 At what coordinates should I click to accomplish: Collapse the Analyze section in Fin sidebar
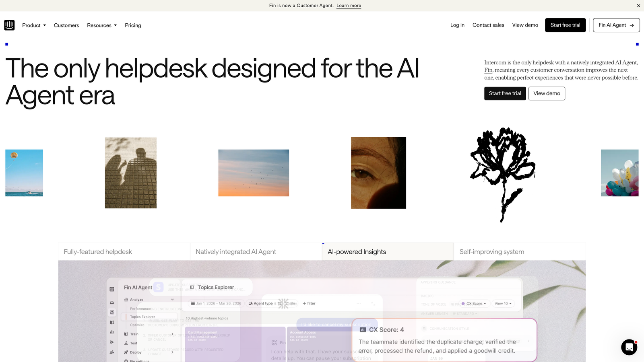point(172,299)
